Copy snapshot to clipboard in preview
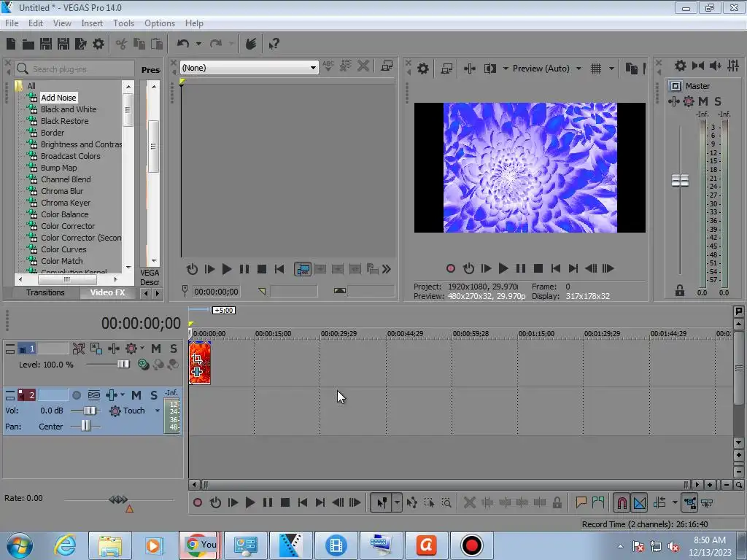747x560 pixels. coord(631,69)
